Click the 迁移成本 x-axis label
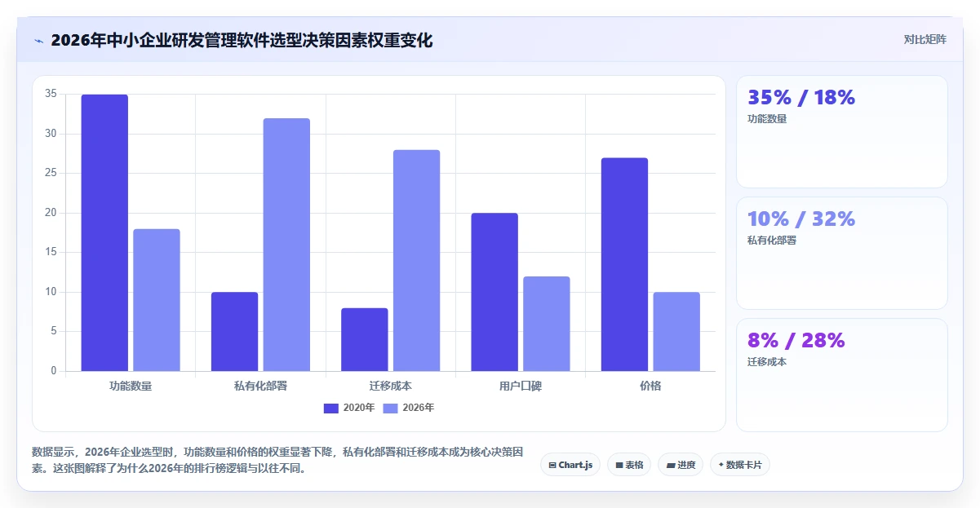 (x=391, y=386)
